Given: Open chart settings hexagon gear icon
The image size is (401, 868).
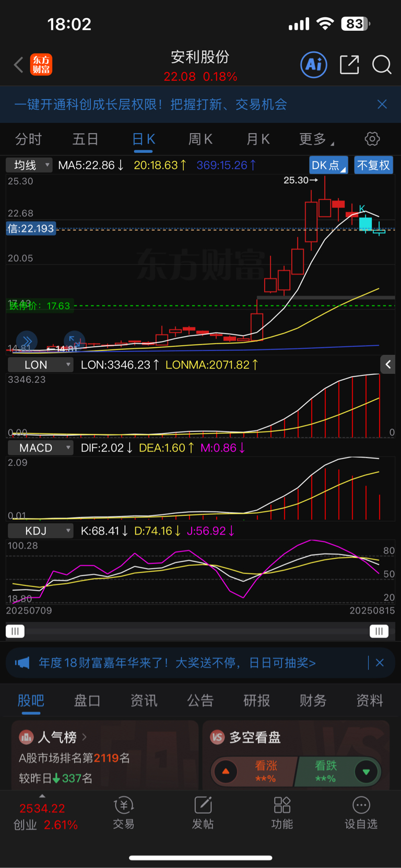Looking at the screenshot, I should [372, 139].
